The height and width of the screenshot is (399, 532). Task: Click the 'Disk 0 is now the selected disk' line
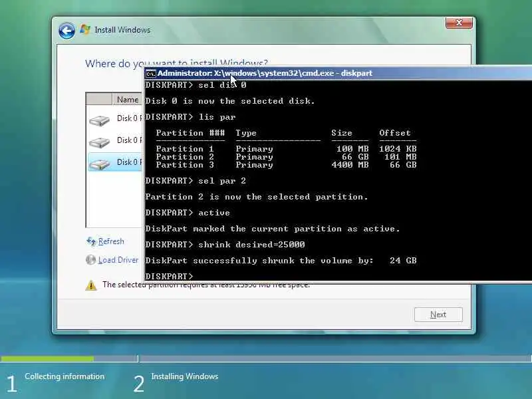pos(230,101)
